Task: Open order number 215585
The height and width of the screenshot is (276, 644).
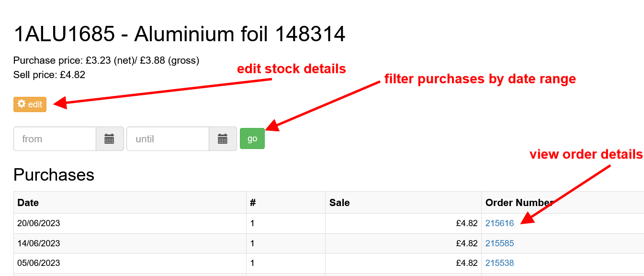Action: [499, 243]
